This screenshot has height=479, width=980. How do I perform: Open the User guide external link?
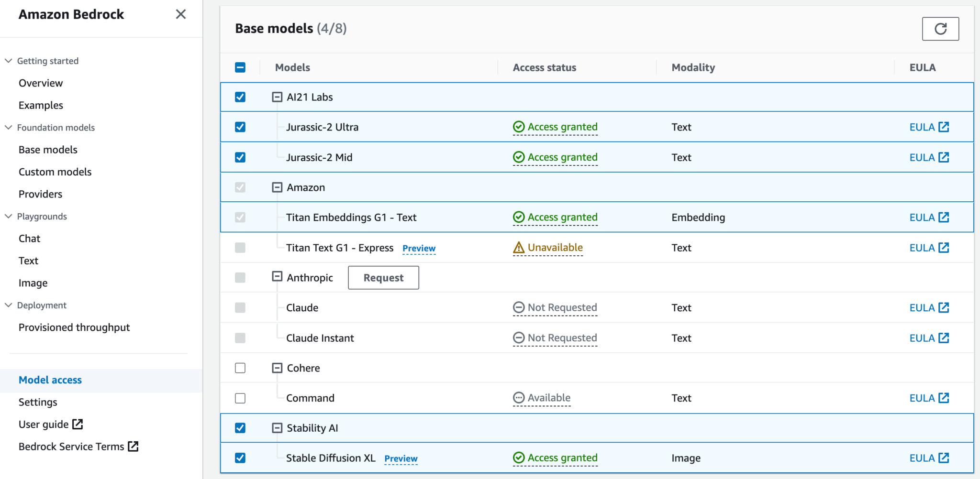tap(51, 425)
